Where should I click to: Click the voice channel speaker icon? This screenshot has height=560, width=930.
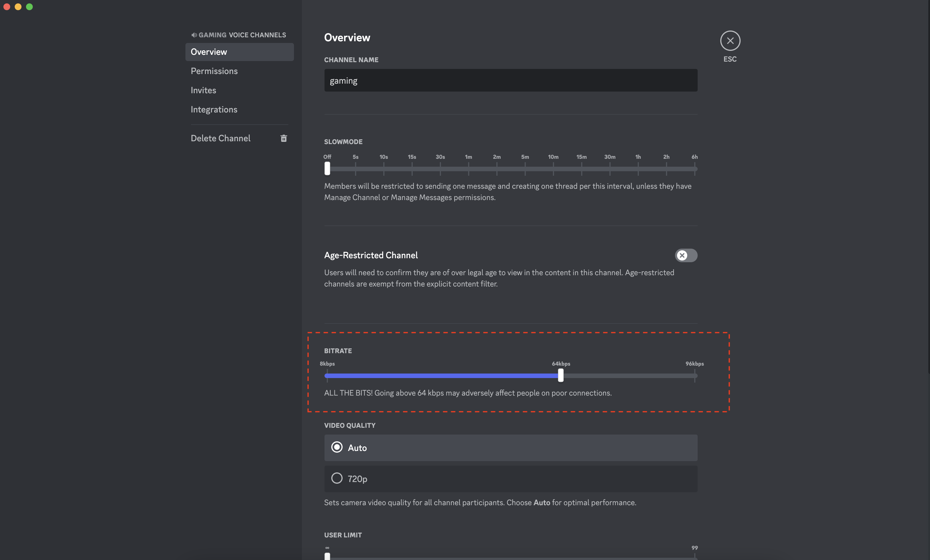[x=194, y=35]
